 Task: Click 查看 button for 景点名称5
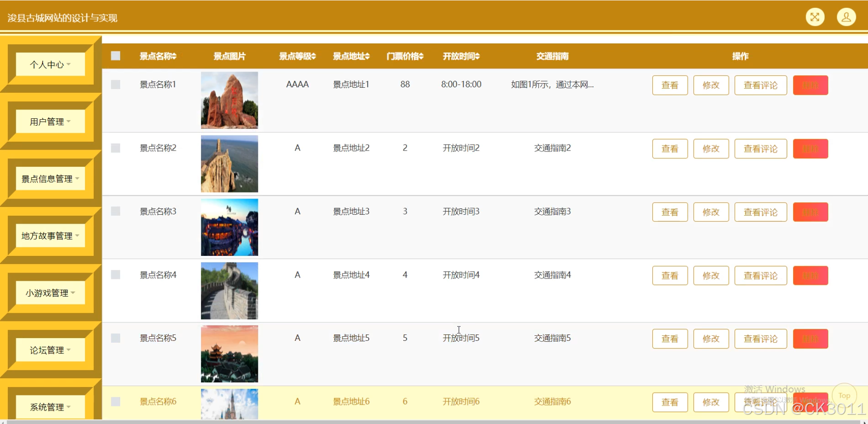coord(670,339)
